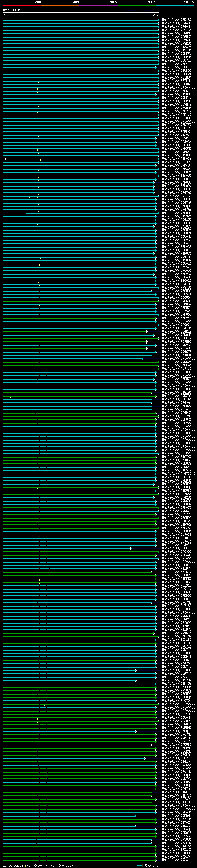Image resolution: width=197 pixels, height=868 pixels.
Task: Select hit label UniRef100_O57391
Action: (x=177, y=799)
